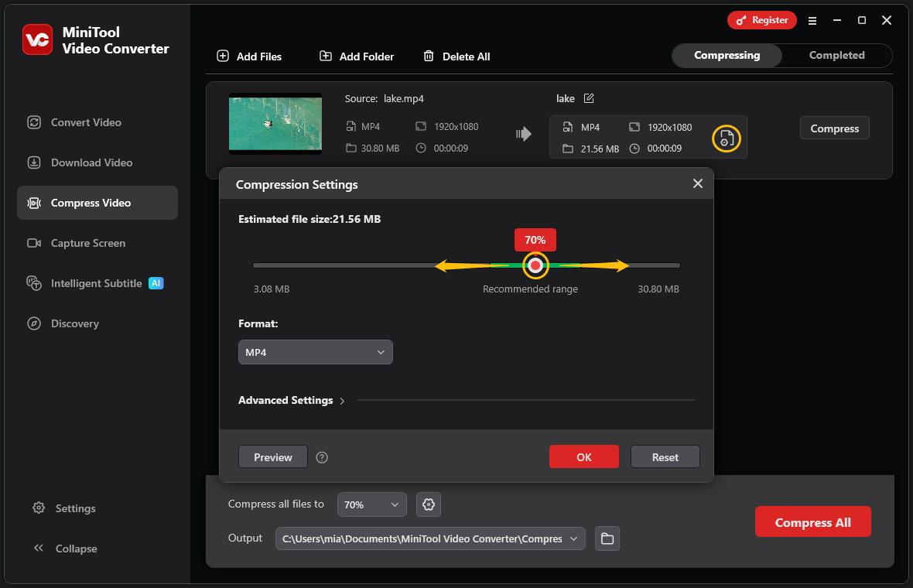Screen dimensions: 913x588
Task: Open the compression settings gear for lake.mp4
Action: 726,138
